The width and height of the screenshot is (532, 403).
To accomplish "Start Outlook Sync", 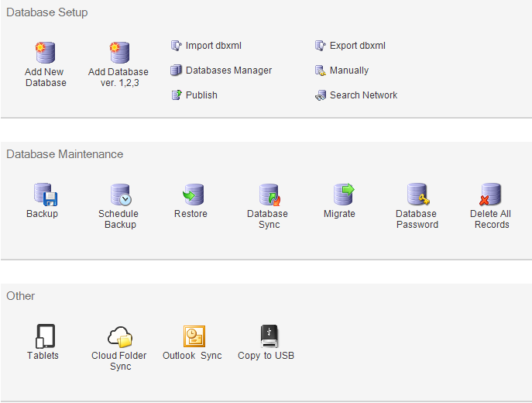I will pyautogui.click(x=193, y=336).
